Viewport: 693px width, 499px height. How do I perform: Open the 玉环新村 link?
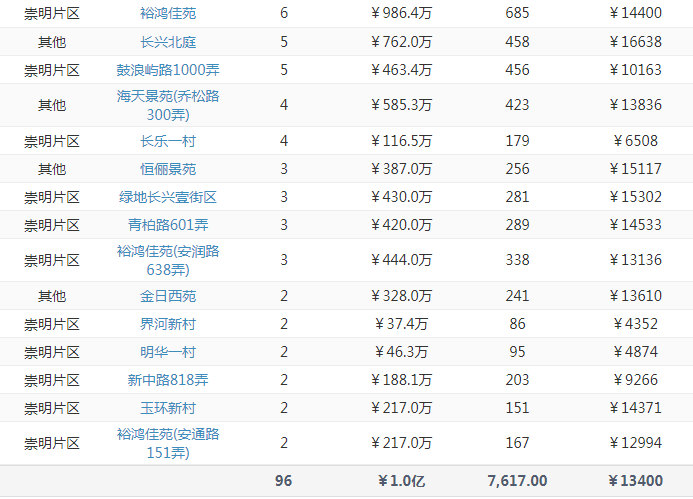point(168,408)
